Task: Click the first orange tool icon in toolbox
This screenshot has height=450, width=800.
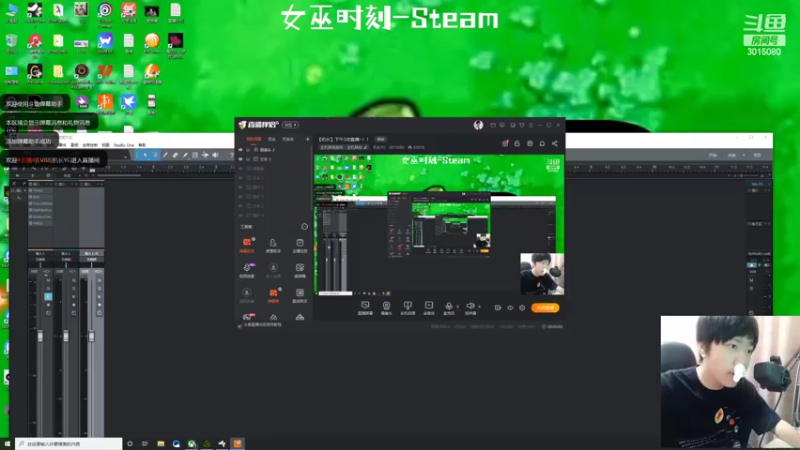Action: click(x=247, y=243)
